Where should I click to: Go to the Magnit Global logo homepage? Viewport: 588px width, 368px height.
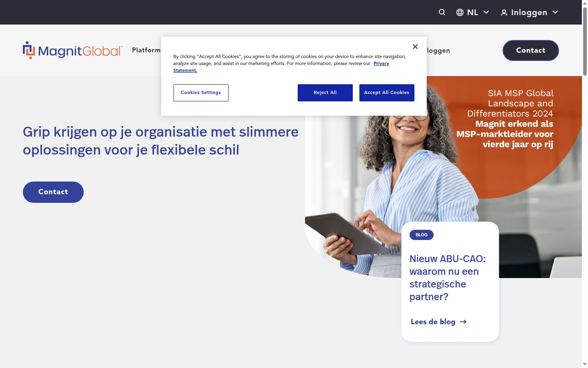click(73, 50)
